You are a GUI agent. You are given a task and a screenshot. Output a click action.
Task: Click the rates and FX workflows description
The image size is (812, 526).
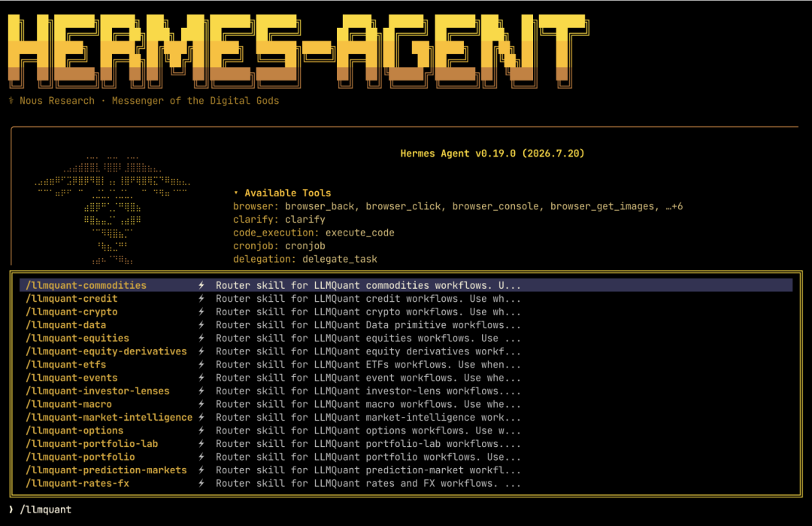368,484
